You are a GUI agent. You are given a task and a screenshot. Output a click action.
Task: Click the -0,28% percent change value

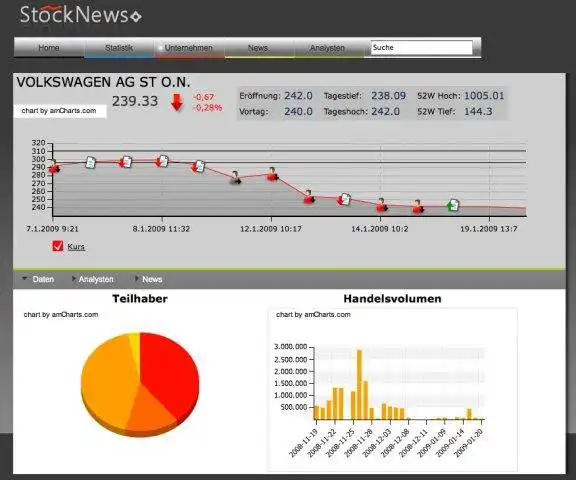(x=208, y=108)
